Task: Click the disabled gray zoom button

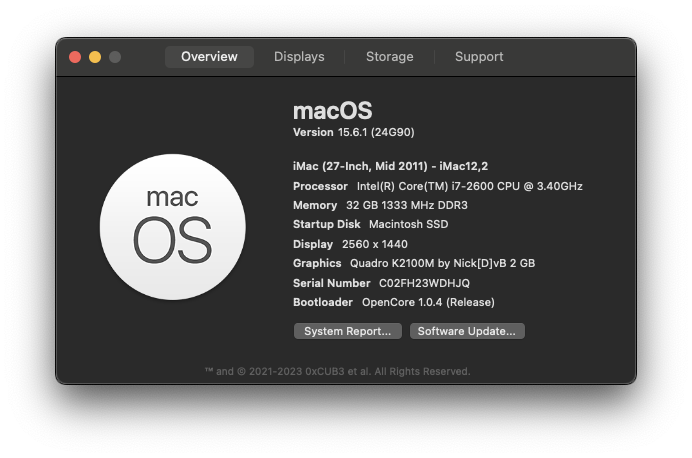Action: click(x=115, y=57)
